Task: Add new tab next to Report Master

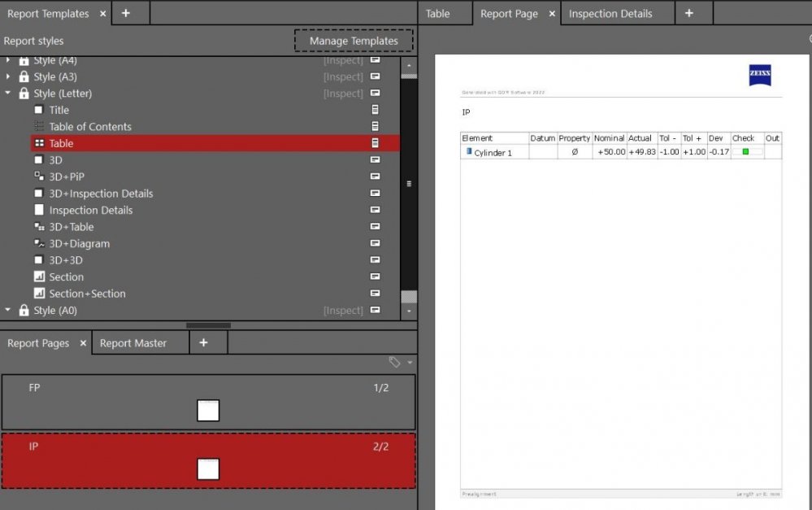Action: (203, 343)
